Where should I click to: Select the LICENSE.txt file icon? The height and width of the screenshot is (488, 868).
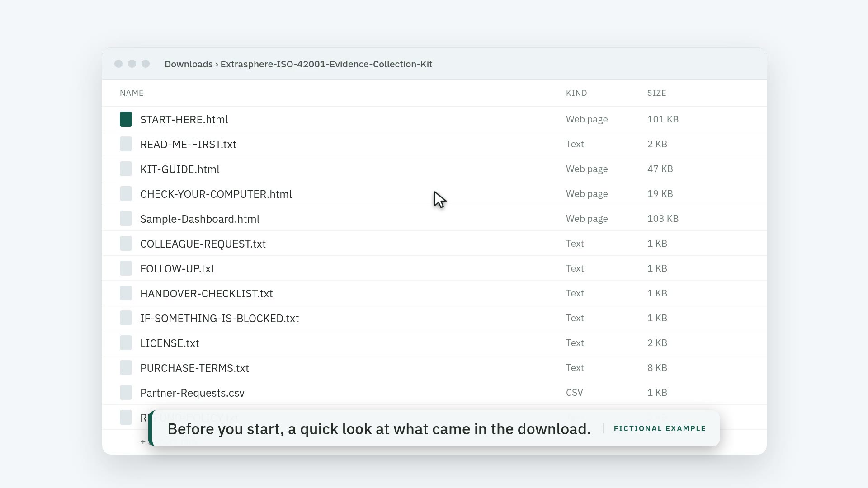click(126, 343)
